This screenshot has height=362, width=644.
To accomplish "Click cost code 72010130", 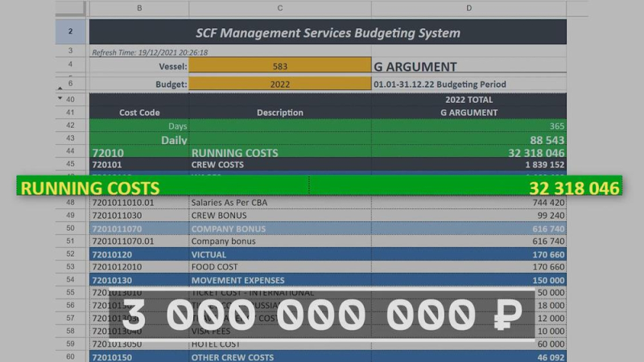I will pos(112,280).
